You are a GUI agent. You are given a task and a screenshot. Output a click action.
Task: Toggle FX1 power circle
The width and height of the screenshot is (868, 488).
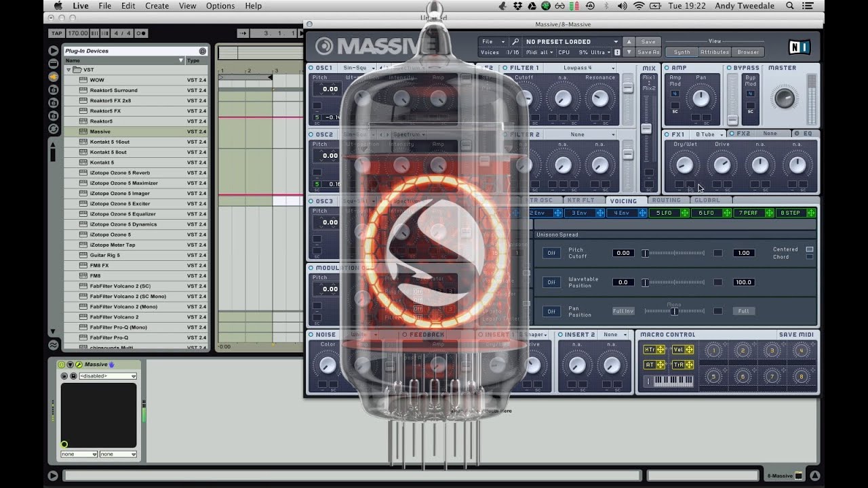pyautogui.click(x=667, y=134)
